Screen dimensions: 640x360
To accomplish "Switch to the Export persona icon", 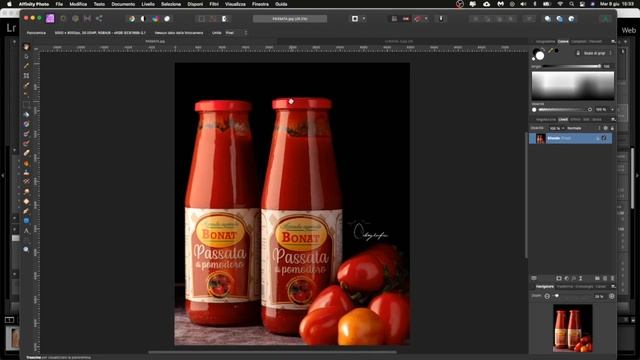I will (x=99, y=18).
